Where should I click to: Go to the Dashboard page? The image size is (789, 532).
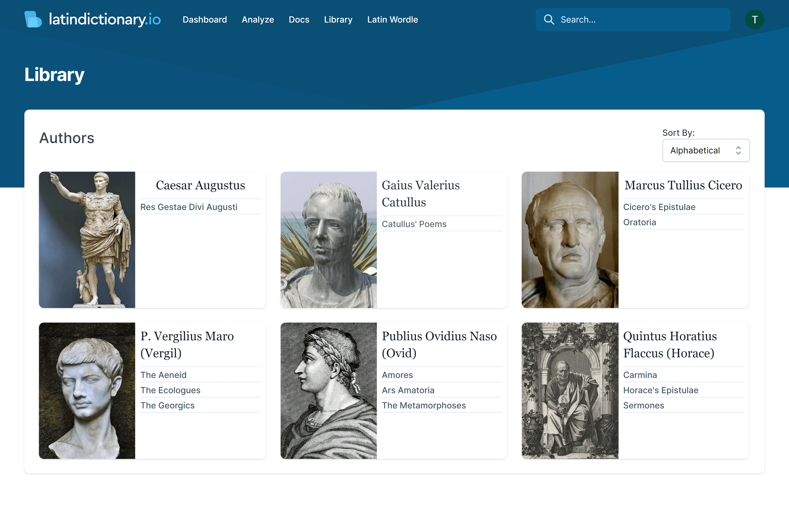coord(205,20)
